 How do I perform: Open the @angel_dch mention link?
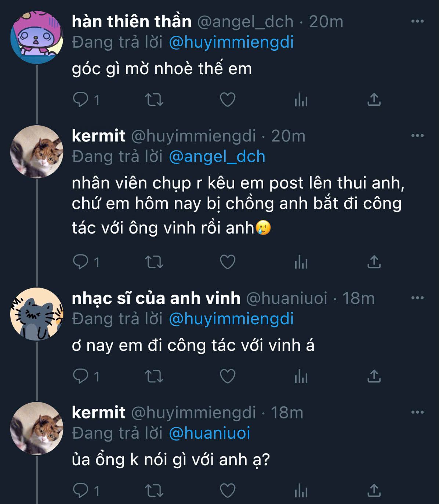[217, 156]
